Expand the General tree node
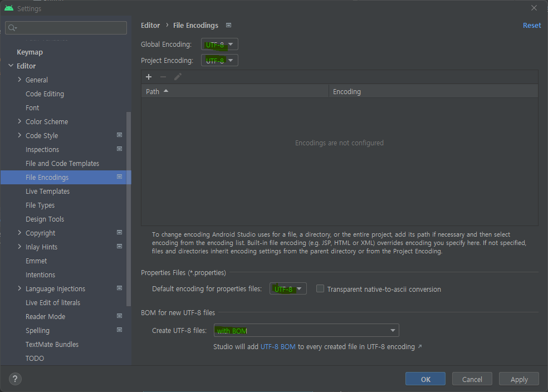 pos(19,80)
